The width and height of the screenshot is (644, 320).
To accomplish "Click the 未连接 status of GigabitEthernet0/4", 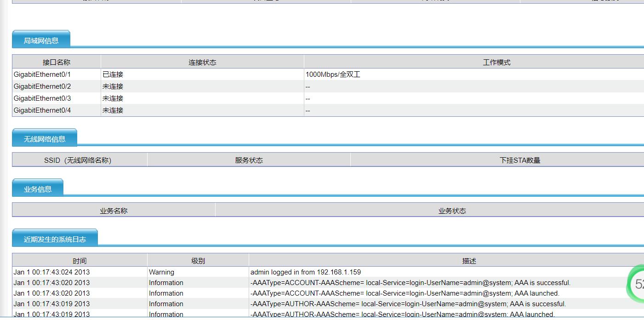I will click(x=113, y=110).
